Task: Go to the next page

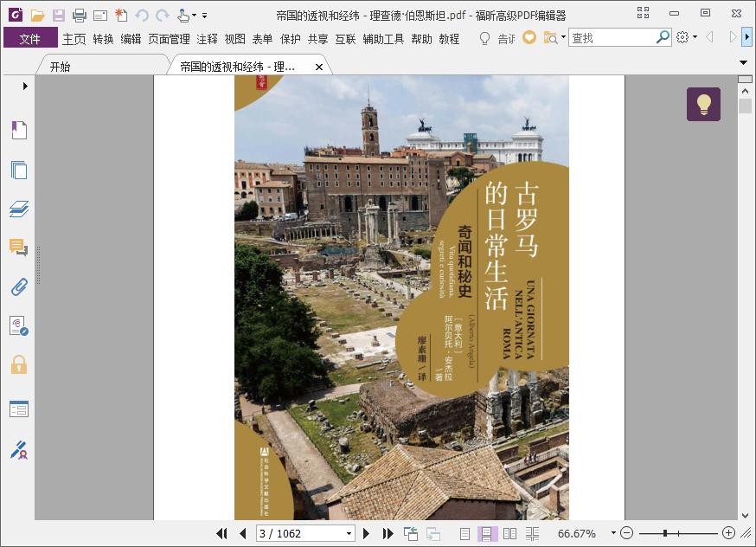Action: 367,533
